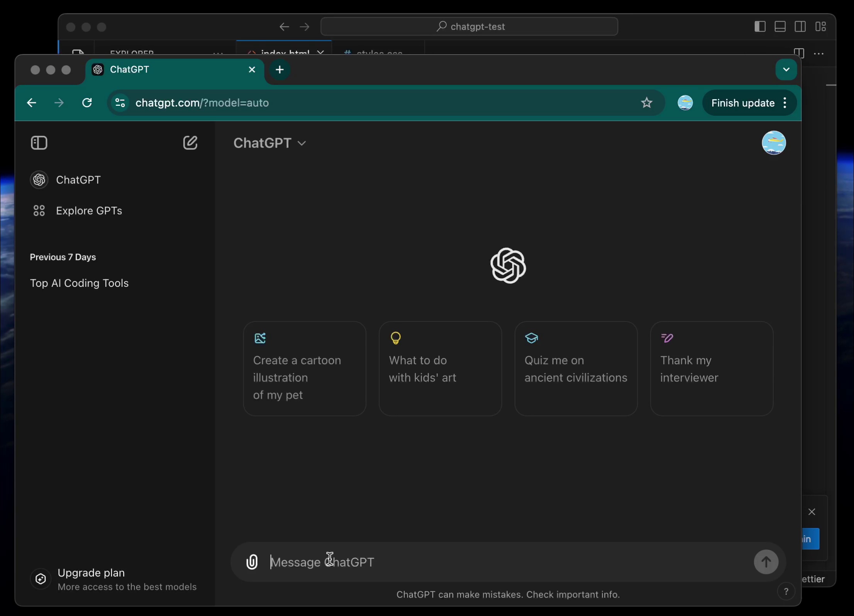Close the notification in VS Code window
The width and height of the screenshot is (854, 616).
(812, 512)
